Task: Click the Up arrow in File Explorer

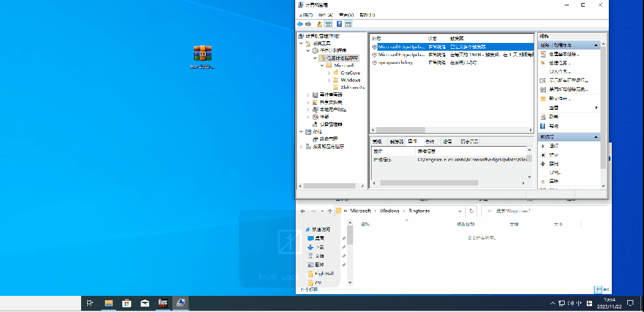Action: tap(330, 211)
